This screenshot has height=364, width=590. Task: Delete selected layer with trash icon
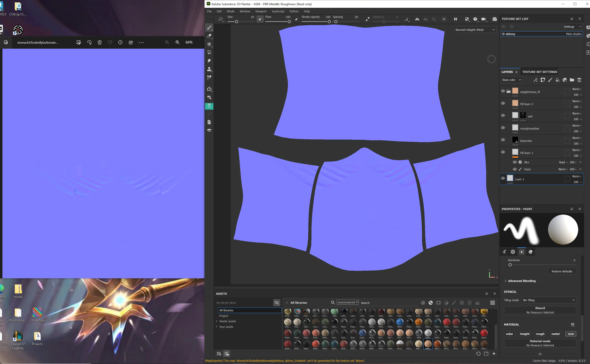coord(579,80)
